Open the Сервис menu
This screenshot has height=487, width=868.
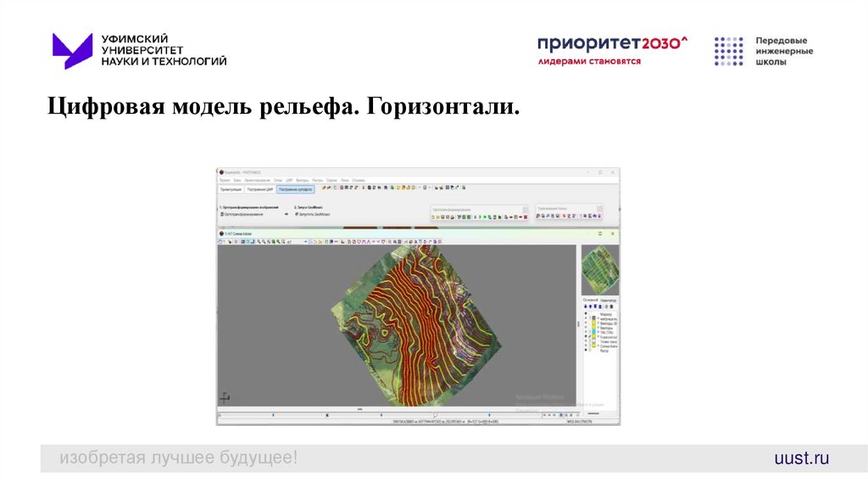(x=331, y=180)
